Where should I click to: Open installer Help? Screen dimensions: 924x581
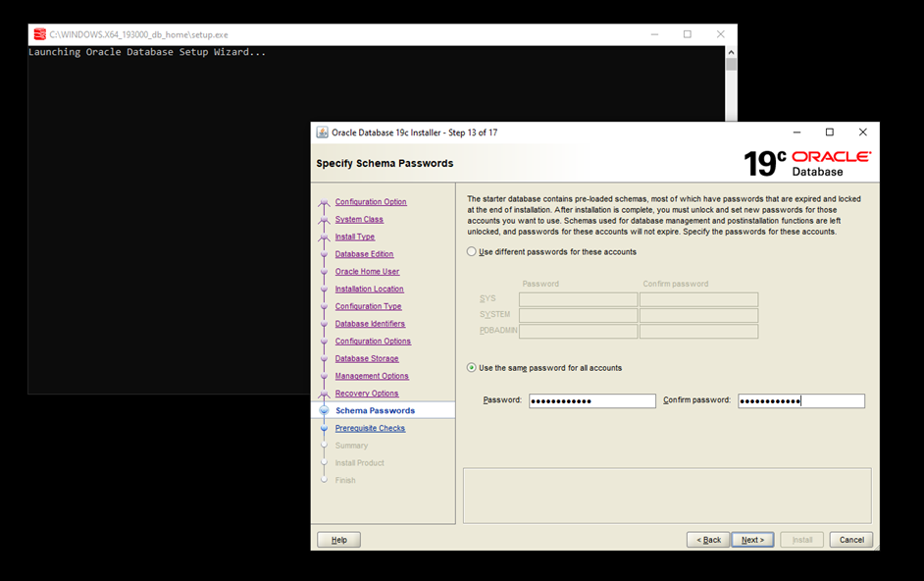pos(338,540)
